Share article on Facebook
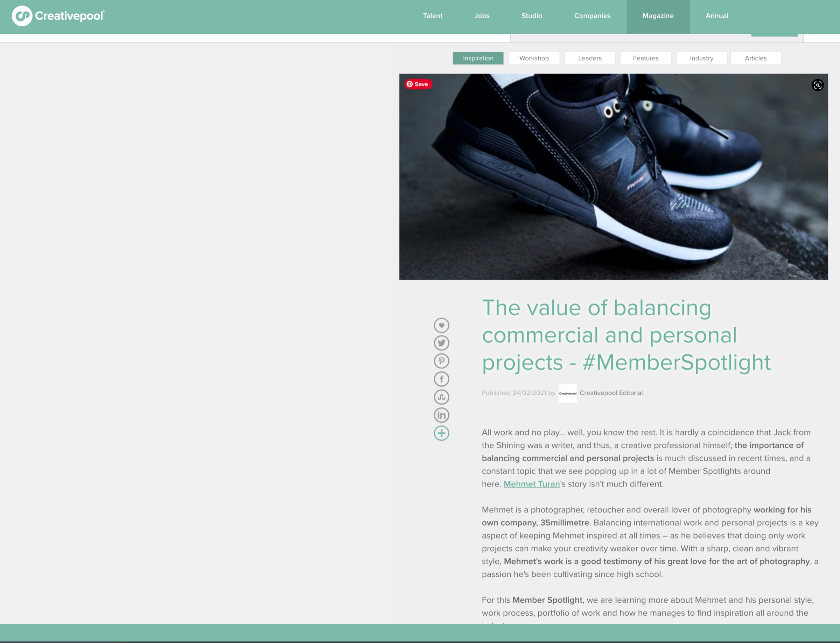 [x=441, y=379]
